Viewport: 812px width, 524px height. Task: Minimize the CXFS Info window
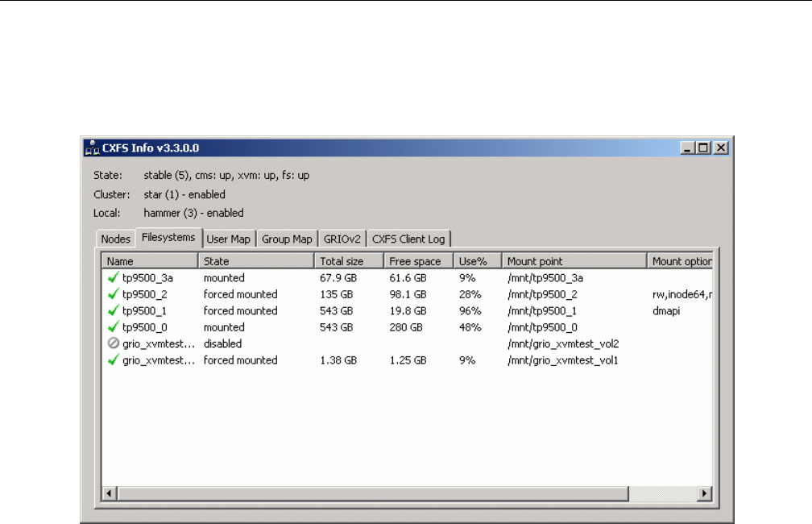[x=687, y=148]
